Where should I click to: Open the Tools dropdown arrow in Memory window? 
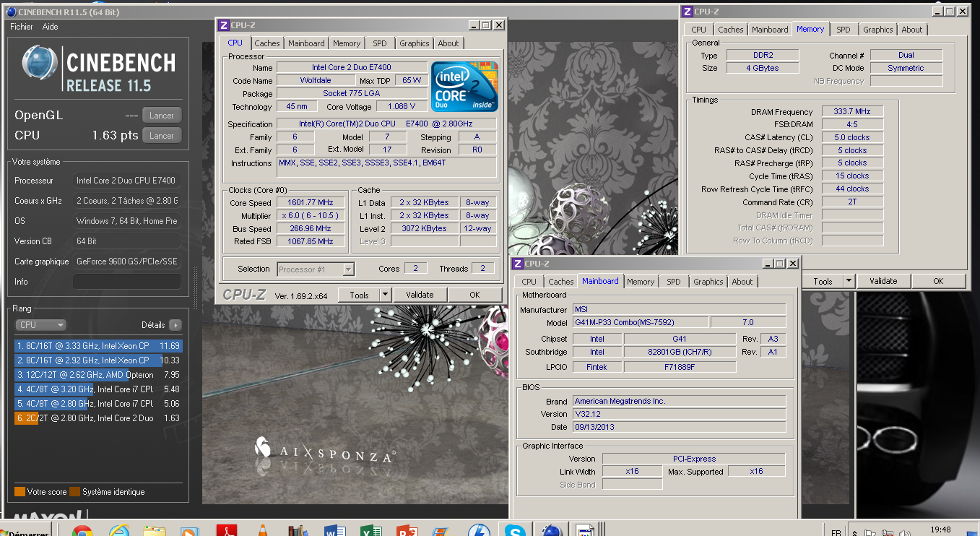849,281
